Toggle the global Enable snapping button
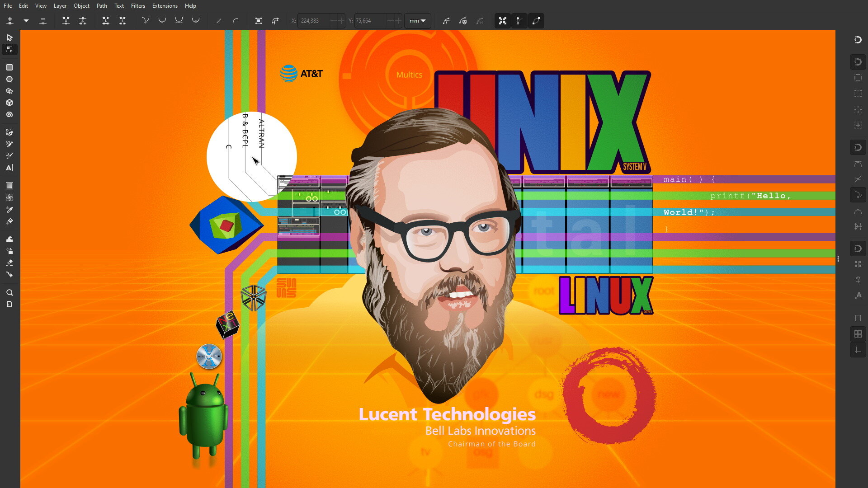This screenshot has width=868, height=488. coord(858,40)
